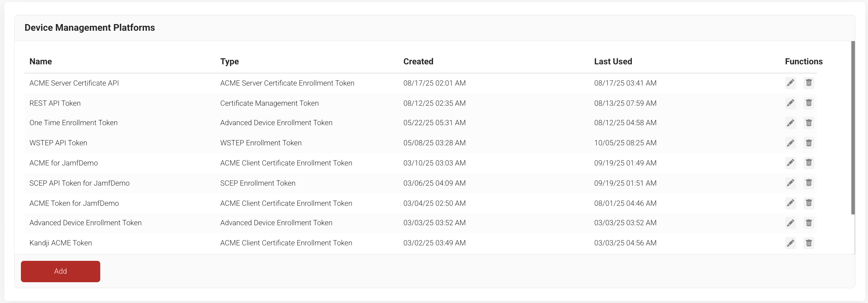Click the Created column header
The width and height of the screenshot is (868, 303).
(418, 62)
